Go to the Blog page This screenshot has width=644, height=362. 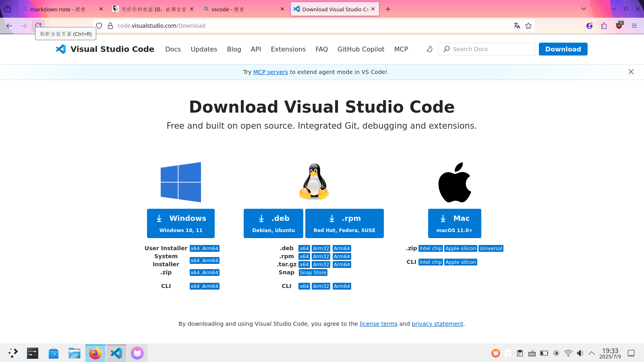point(234,49)
